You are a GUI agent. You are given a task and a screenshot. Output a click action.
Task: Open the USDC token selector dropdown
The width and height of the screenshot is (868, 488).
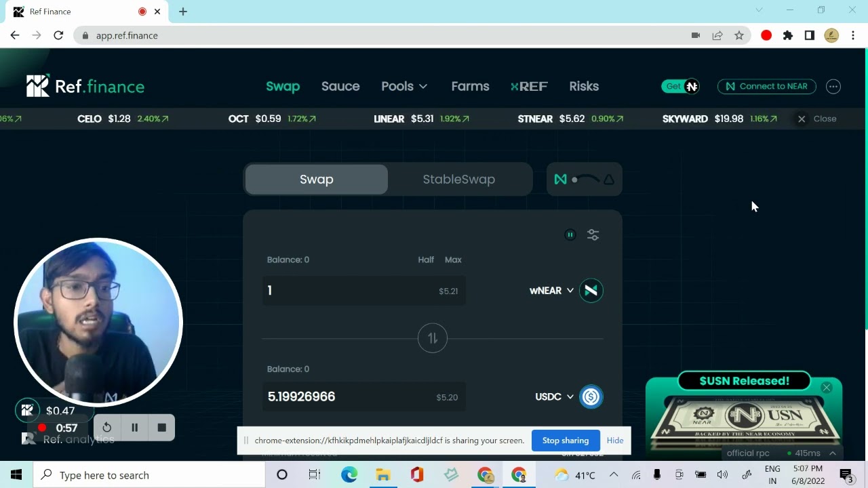coord(554,396)
